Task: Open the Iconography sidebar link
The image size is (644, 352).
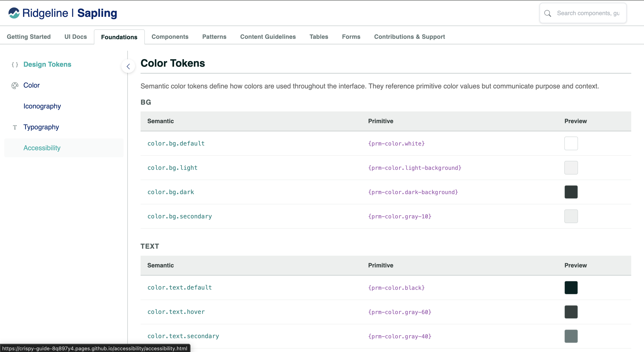Action: [x=42, y=106]
